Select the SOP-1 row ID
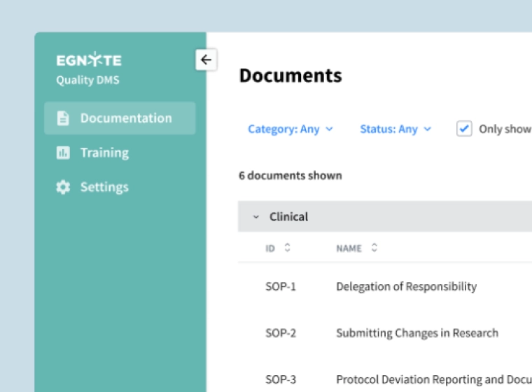This screenshot has width=532, height=392. [281, 286]
